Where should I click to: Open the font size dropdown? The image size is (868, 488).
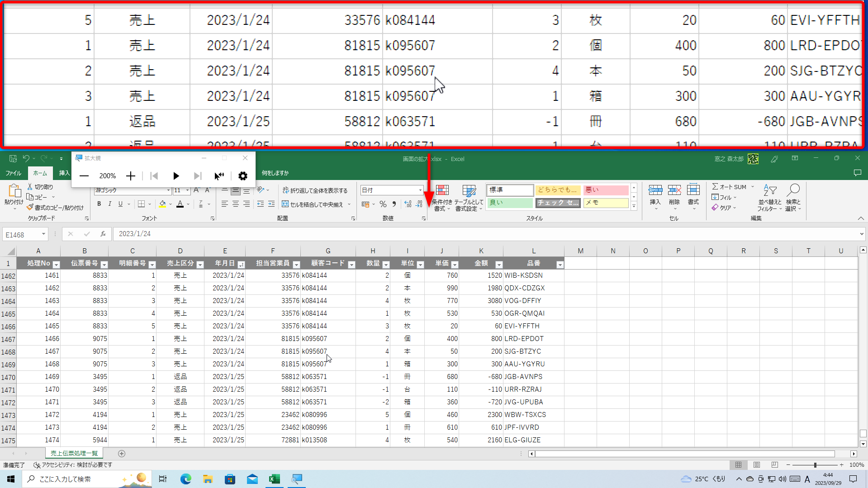[187, 190]
